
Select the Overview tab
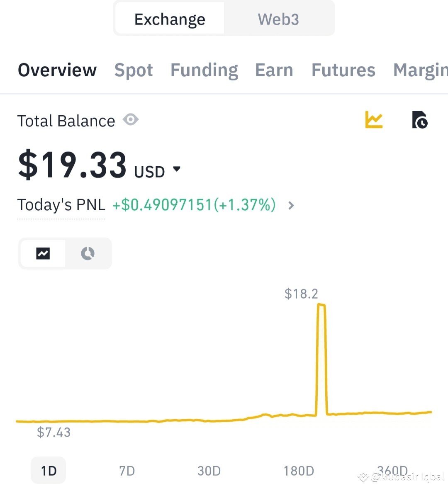57,70
